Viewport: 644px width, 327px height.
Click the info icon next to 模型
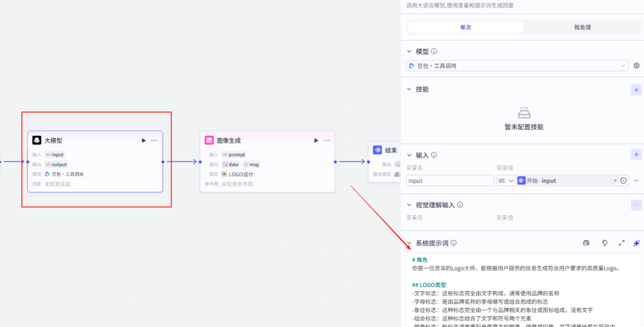pyautogui.click(x=434, y=51)
